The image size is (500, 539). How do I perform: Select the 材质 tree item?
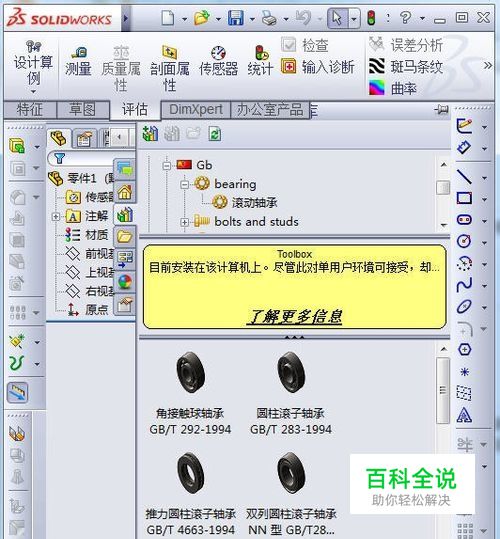(x=87, y=235)
